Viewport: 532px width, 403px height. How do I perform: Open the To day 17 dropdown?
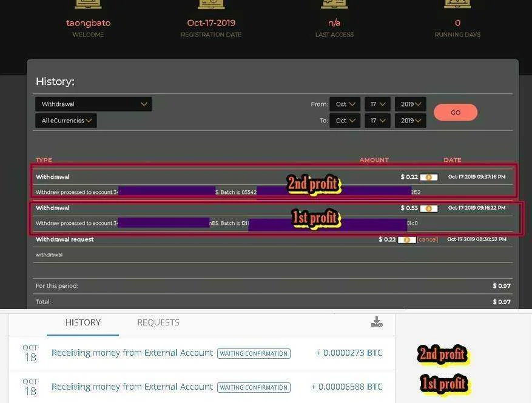pyautogui.click(x=378, y=121)
